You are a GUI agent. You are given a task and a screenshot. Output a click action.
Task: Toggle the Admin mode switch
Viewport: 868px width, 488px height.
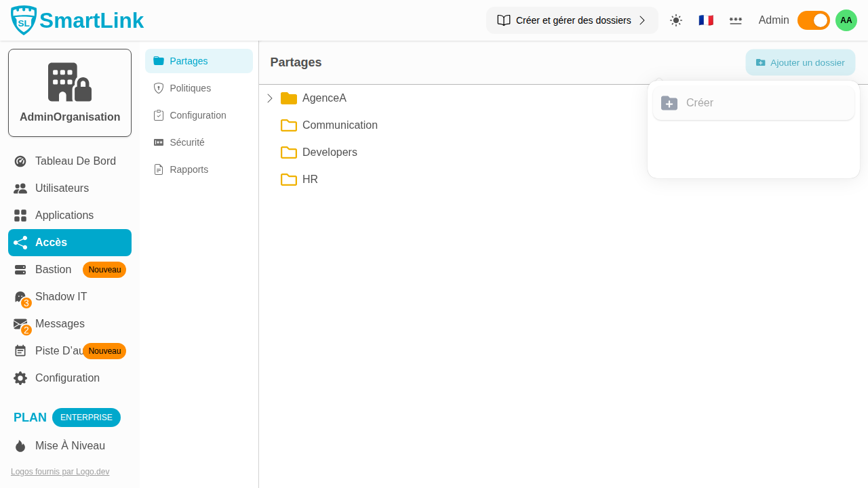(x=813, y=20)
